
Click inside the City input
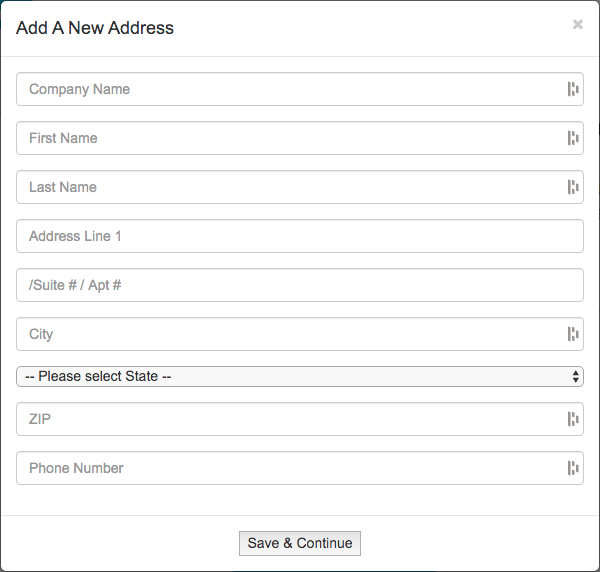coord(290,334)
